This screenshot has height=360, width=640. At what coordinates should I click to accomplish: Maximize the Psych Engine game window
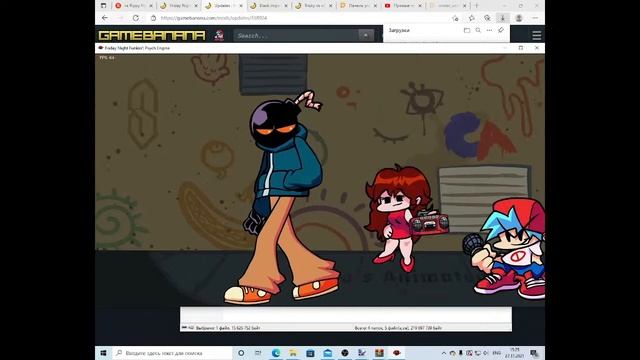(521, 48)
